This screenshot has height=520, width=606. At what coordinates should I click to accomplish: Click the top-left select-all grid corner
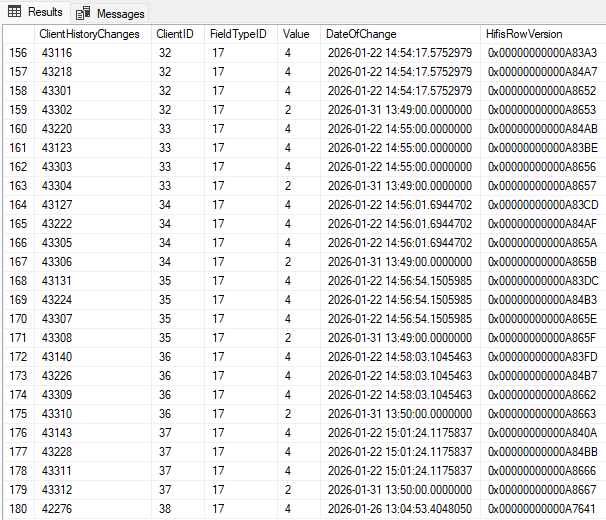coord(18,33)
